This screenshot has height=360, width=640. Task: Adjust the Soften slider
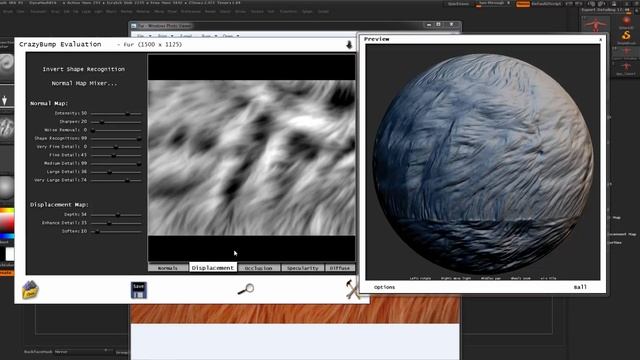(116, 231)
